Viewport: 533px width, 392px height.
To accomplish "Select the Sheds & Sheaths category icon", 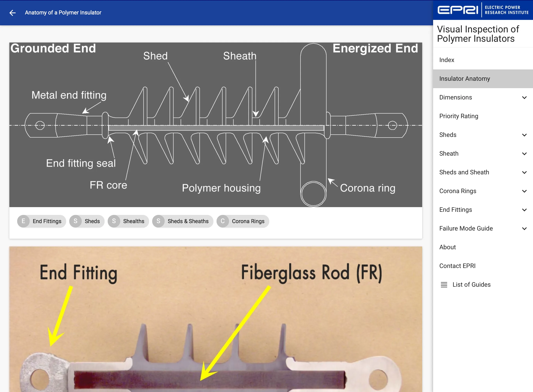I will [158, 221].
